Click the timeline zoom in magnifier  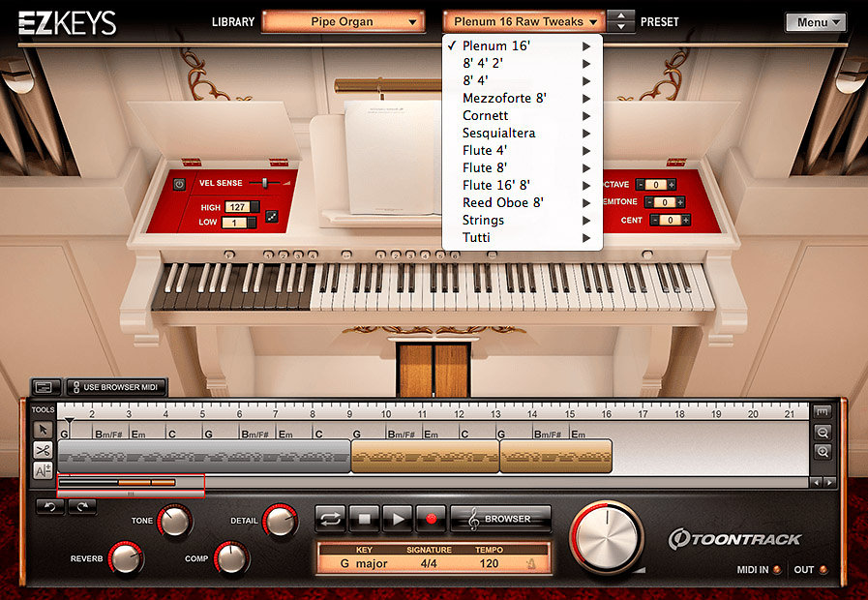pyautogui.click(x=823, y=452)
